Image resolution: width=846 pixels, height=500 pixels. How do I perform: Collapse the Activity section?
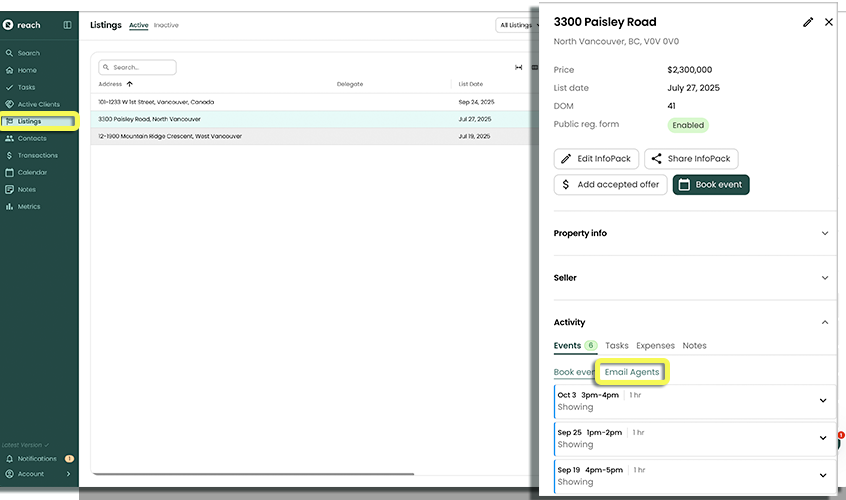[824, 322]
